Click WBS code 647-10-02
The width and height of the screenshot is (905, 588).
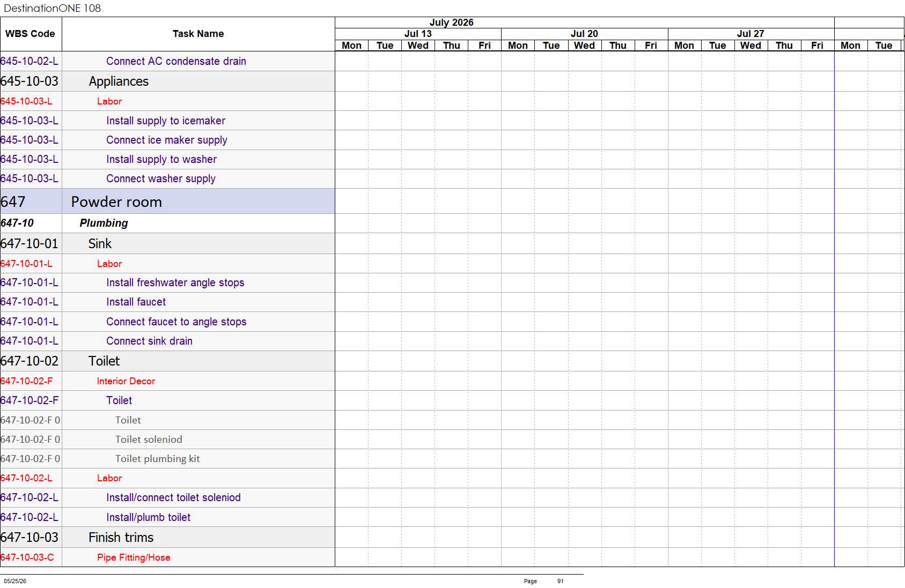click(x=30, y=361)
